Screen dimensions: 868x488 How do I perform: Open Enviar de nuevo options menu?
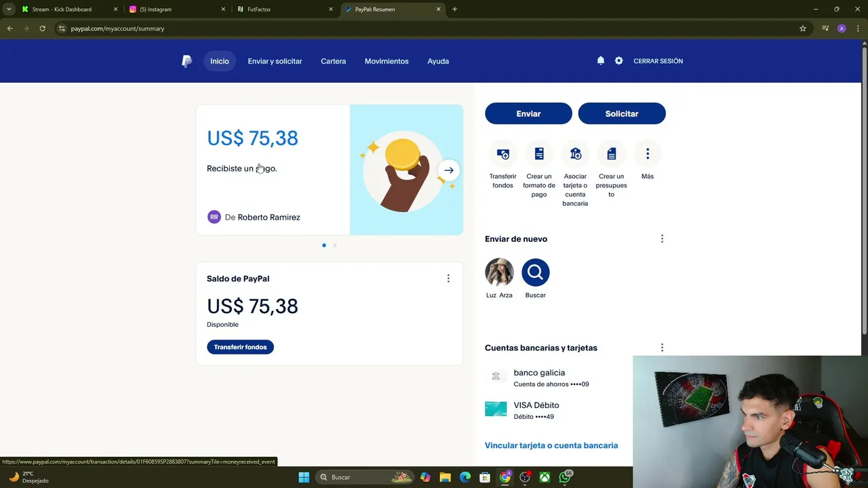click(662, 239)
